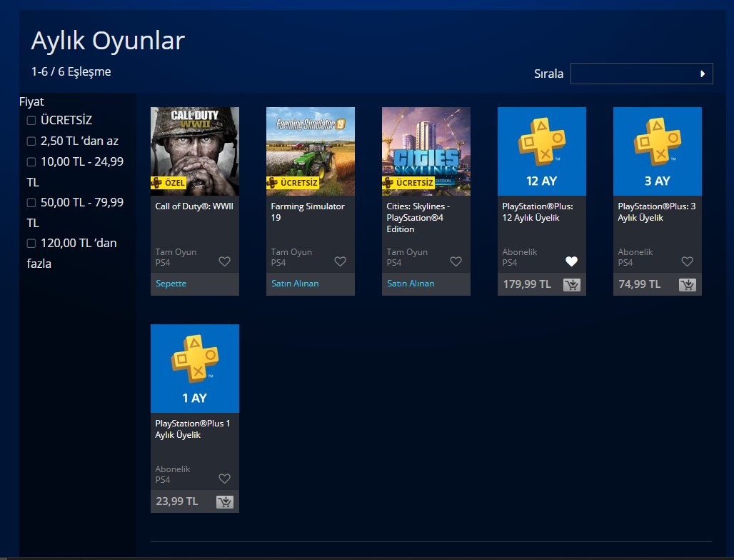Click the Sepette link under Call of Duty
The image size is (734, 560).
click(171, 284)
